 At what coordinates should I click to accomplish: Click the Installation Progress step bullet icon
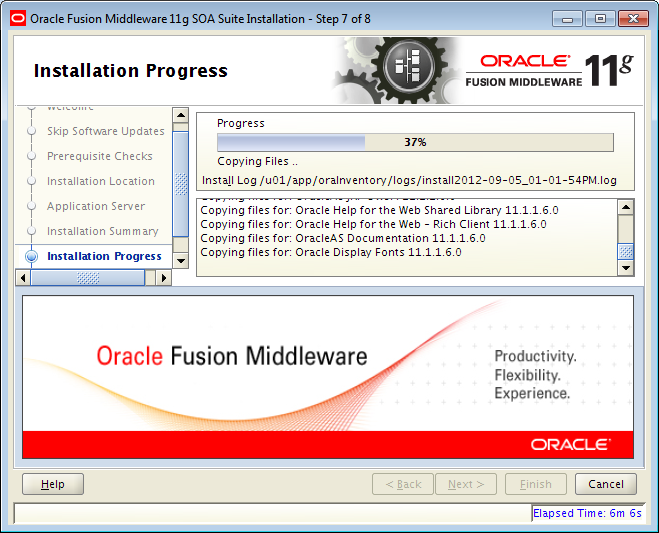pos(32,256)
